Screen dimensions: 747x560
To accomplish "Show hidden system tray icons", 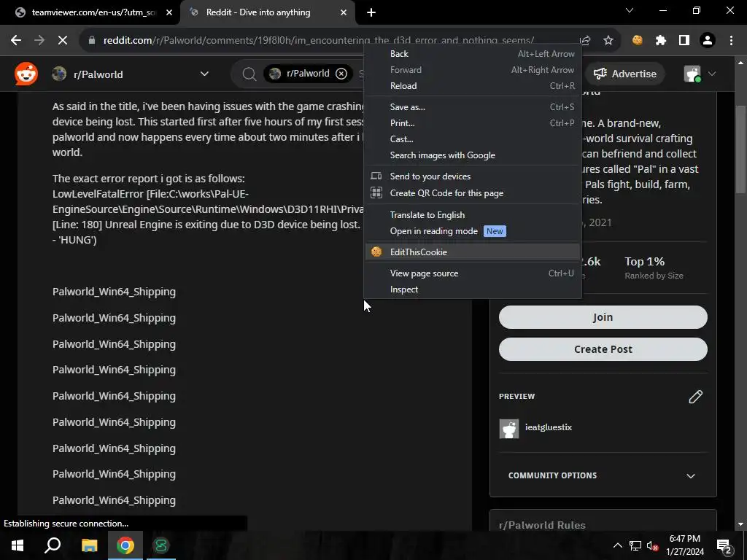I will pos(617,545).
